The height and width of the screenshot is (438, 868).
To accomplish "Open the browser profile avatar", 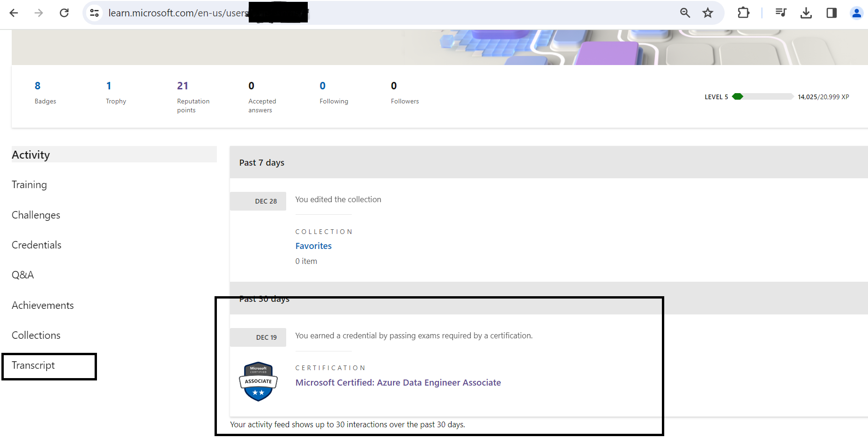I will tap(856, 13).
